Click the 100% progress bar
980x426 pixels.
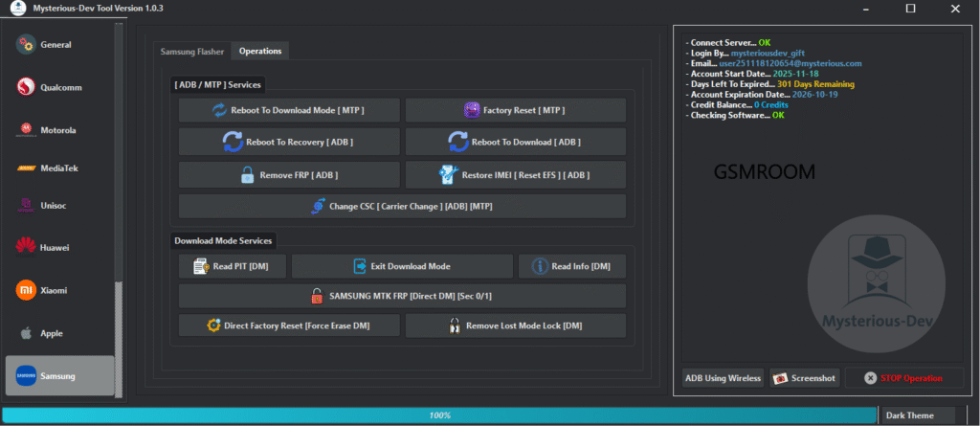click(x=439, y=415)
